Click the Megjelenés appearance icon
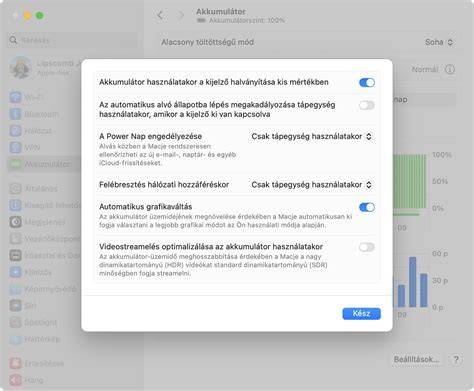 click(15, 222)
